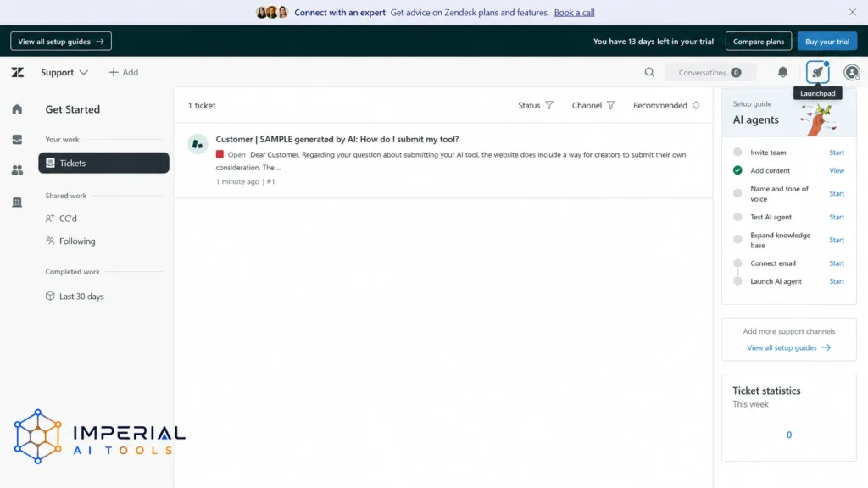Toggle the Launch AI agent step circle

[737, 281]
